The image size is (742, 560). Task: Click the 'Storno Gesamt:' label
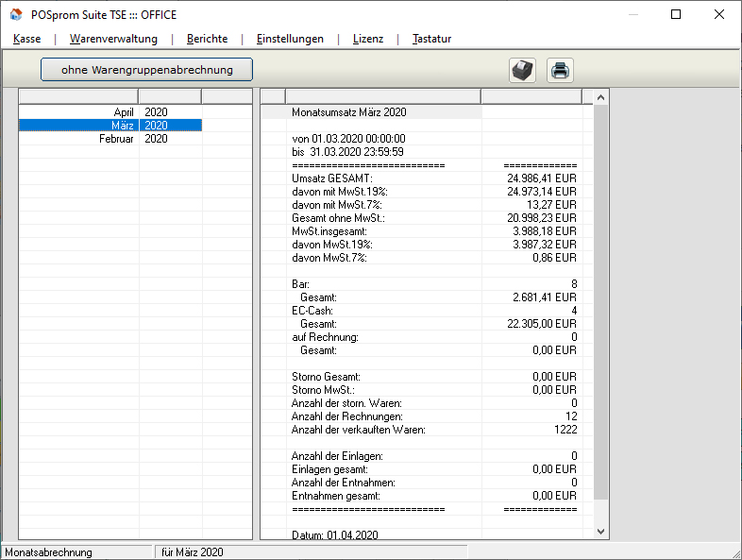(x=326, y=378)
